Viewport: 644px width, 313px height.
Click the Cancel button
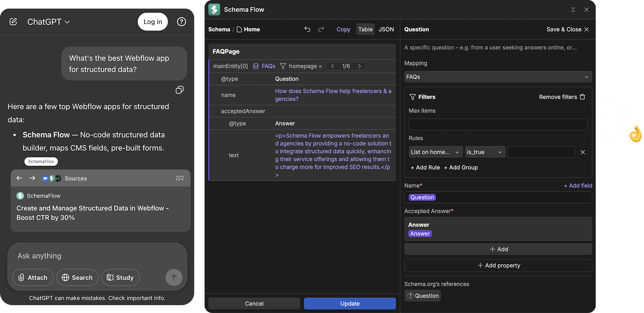coord(254,303)
